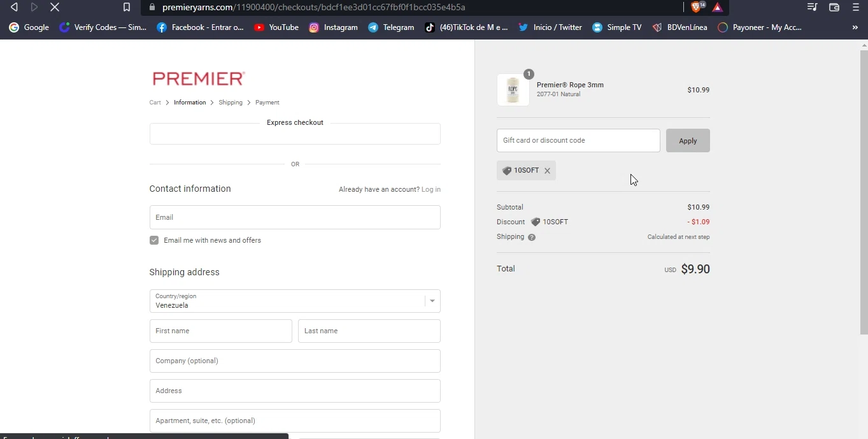Open the Verify Codes bookmark
The width and height of the screenshot is (868, 439).
point(103,27)
